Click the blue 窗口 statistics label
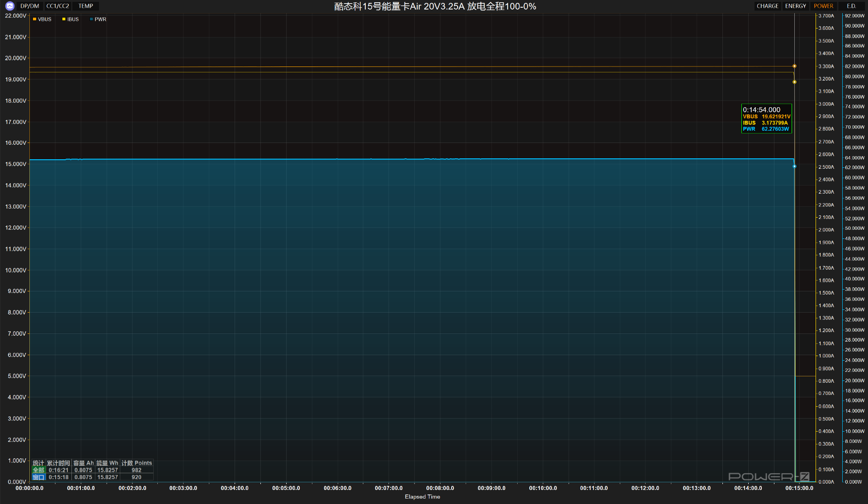 [38, 477]
